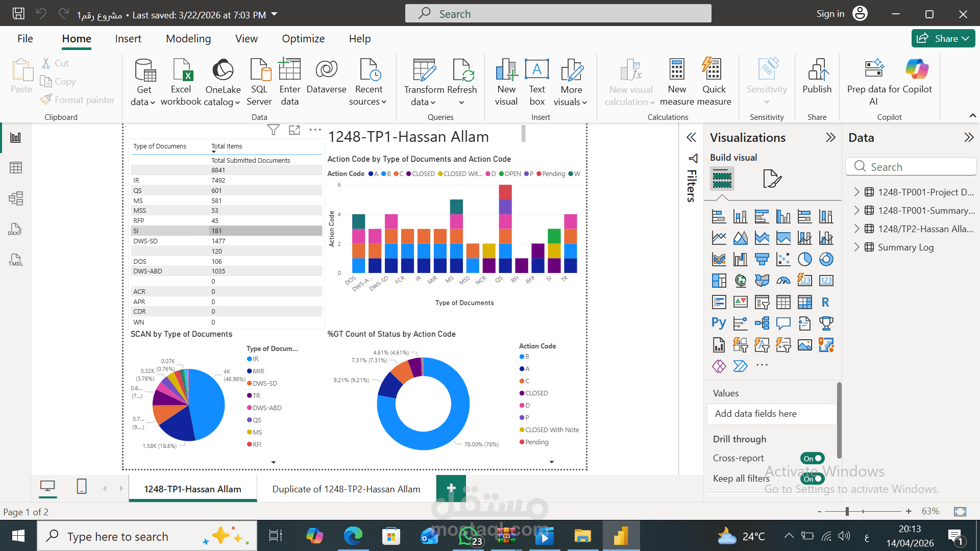Image resolution: width=980 pixels, height=551 pixels.
Task: Open Model view from the sidebar
Action: 16,198
